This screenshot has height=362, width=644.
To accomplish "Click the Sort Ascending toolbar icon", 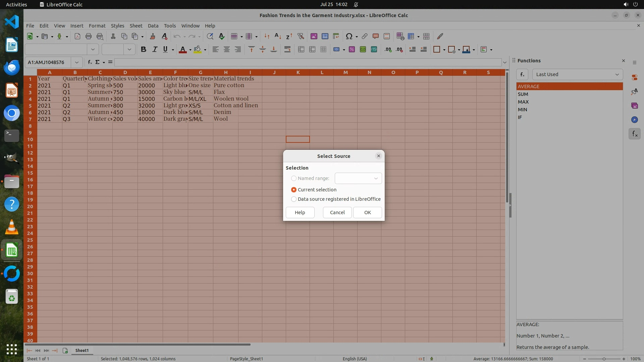I will coord(278,36).
